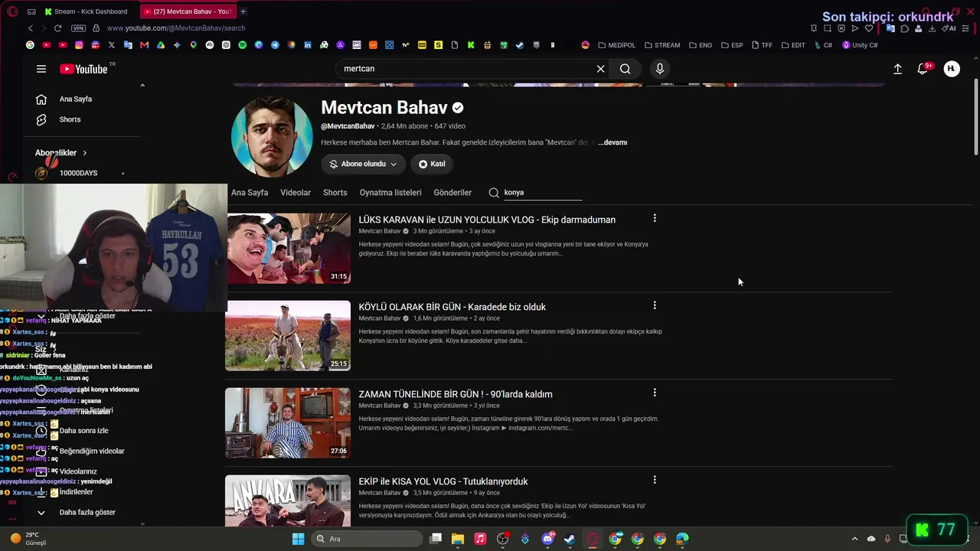
Task: Open the YouTube create/upload icon
Action: pos(897,69)
